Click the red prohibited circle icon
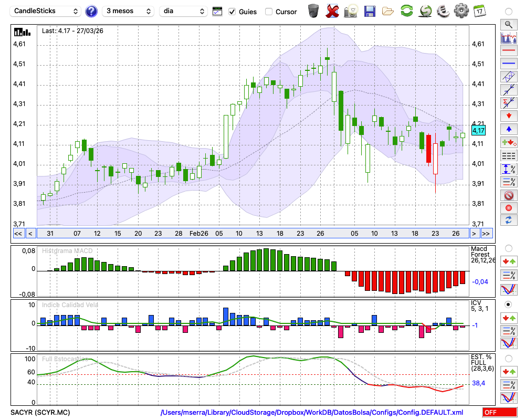Screen dimensions: 525x420 [x=509, y=195]
